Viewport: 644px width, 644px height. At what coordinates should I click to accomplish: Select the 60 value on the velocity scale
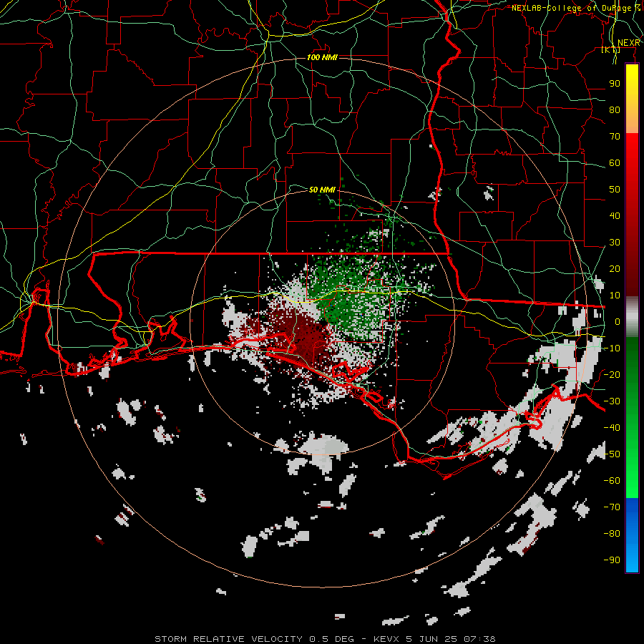(x=615, y=162)
